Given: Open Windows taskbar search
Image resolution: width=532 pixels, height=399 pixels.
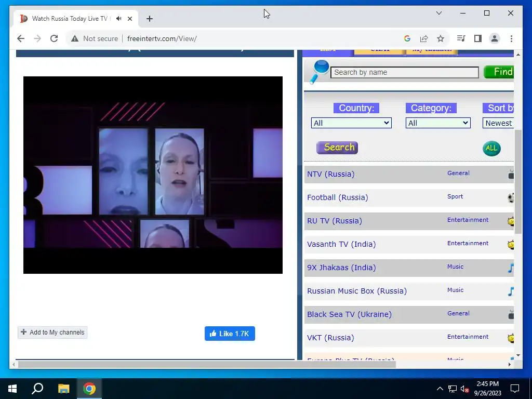Looking at the screenshot, I should click(37, 389).
